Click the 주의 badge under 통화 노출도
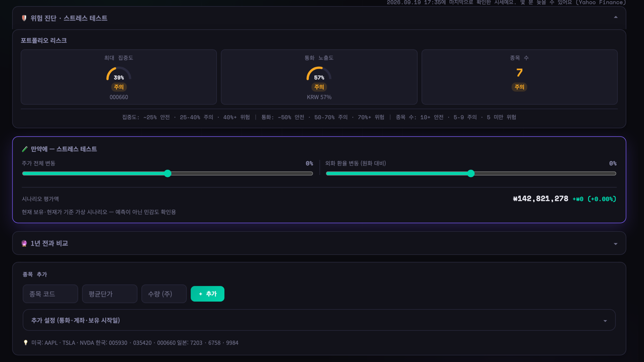The height and width of the screenshot is (362, 644). (x=319, y=87)
